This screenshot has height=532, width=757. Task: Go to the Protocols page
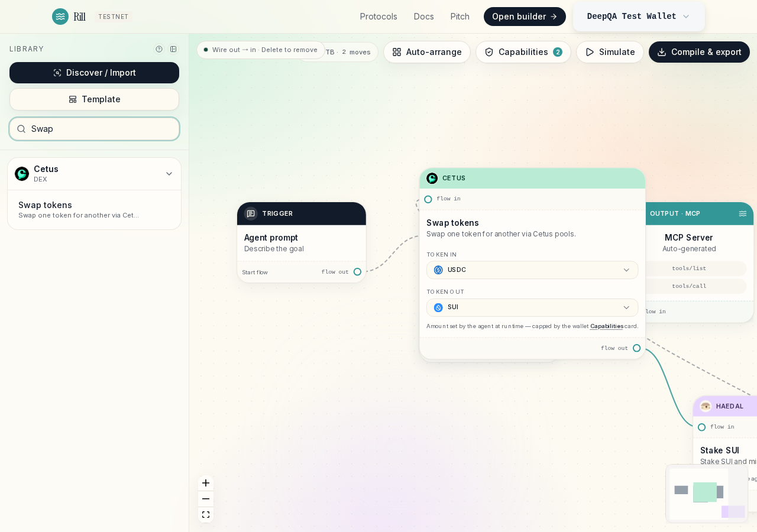(378, 17)
